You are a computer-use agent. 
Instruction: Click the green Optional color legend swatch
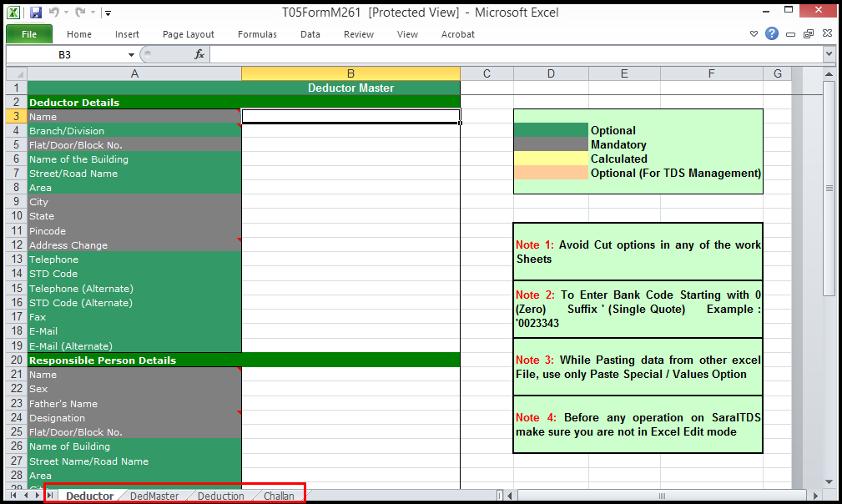pyautogui.click(x=551, y=130)
